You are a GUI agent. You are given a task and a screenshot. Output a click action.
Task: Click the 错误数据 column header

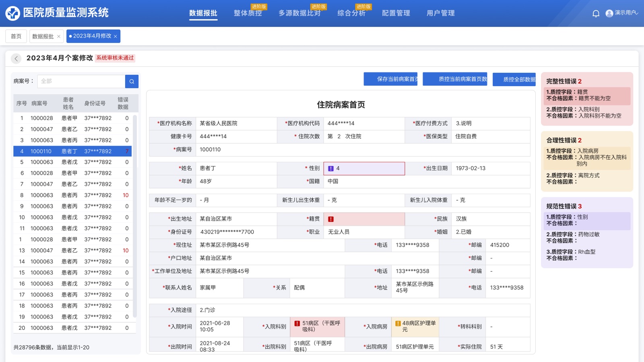point(123,103)
